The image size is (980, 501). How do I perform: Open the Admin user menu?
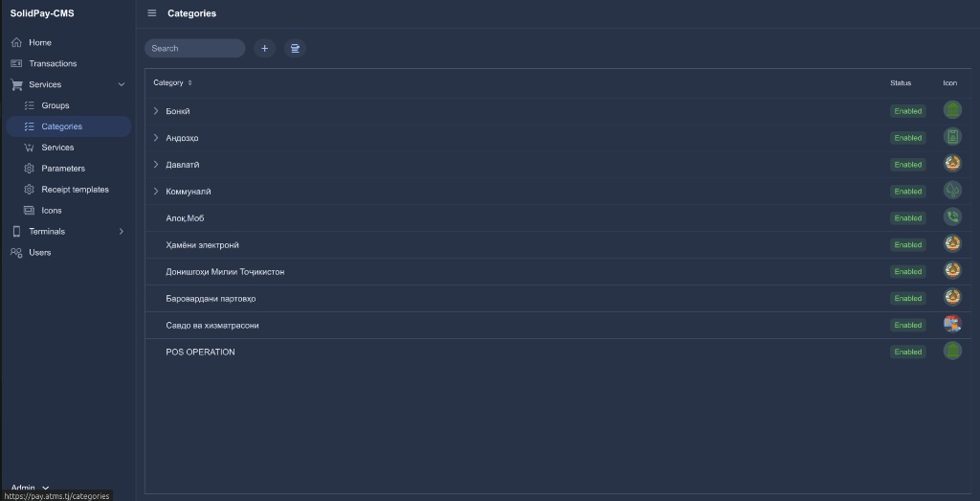point(29,488)
